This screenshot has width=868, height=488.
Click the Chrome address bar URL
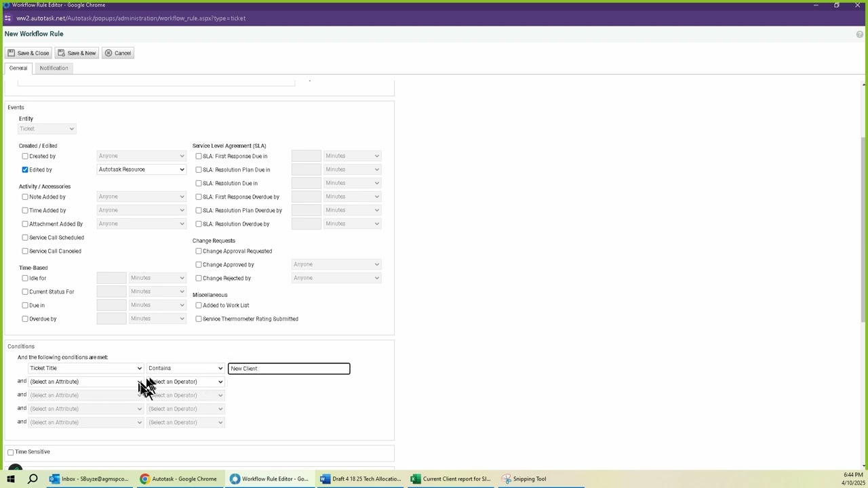131,18
